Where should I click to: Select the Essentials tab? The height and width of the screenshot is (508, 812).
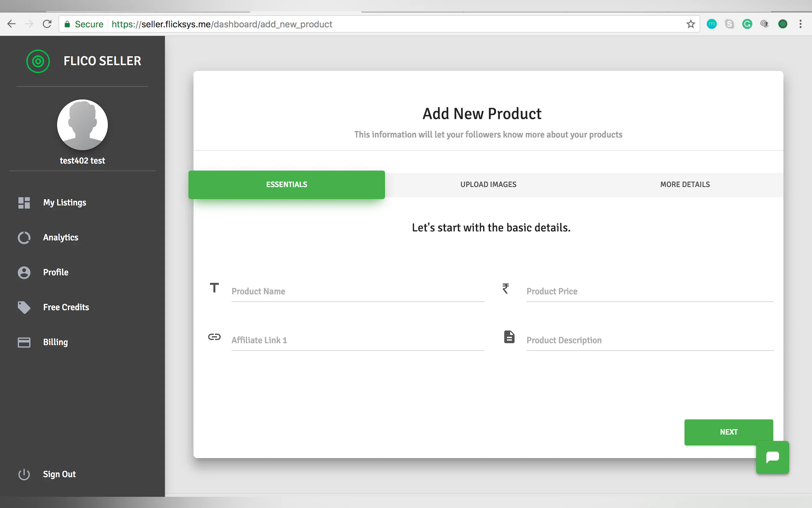286,185
